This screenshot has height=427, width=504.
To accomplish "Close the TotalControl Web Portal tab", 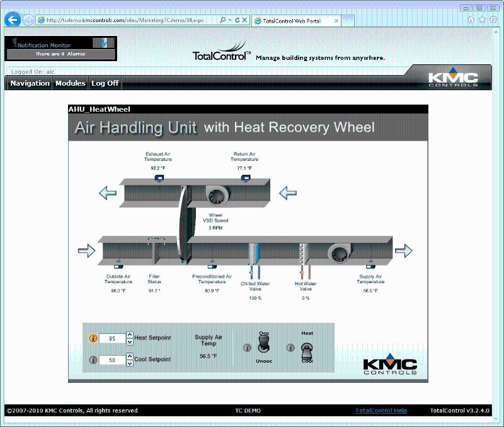I will coord(336,21).
